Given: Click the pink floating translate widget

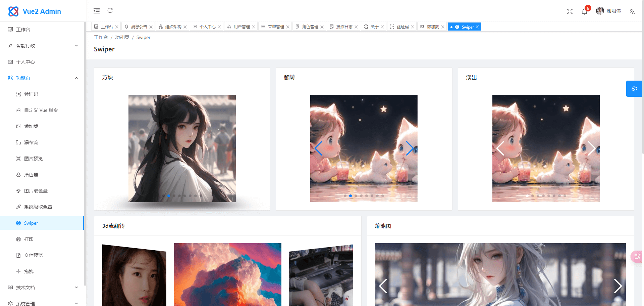Looking at the screenshot, I should (637, 256).
